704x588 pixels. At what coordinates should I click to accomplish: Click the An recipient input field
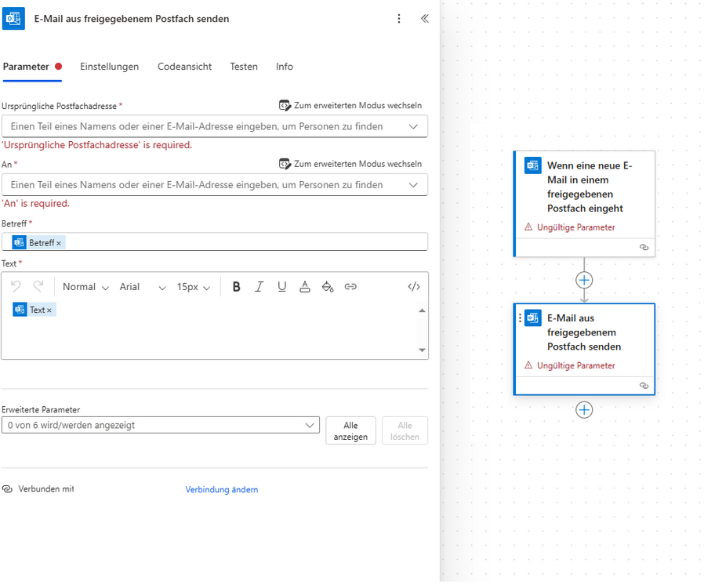point(204,185)
